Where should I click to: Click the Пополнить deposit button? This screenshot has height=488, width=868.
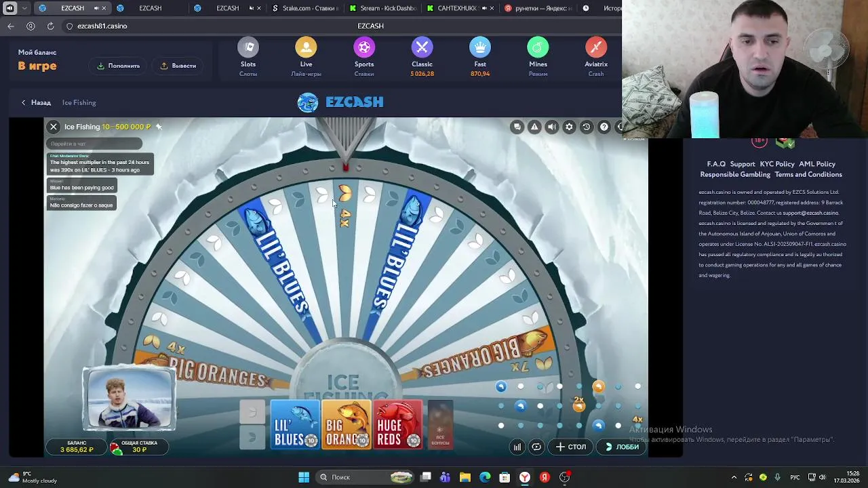click(119, 66)
